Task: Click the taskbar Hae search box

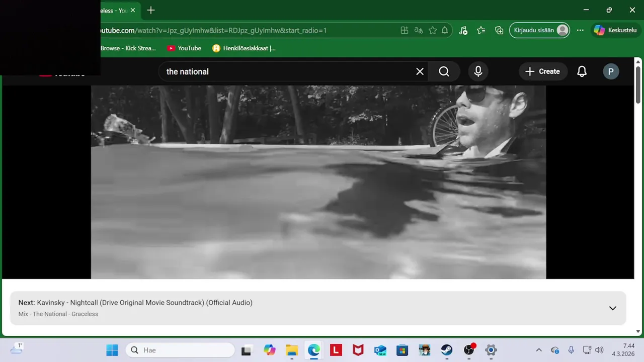Action: pos(180,350)
